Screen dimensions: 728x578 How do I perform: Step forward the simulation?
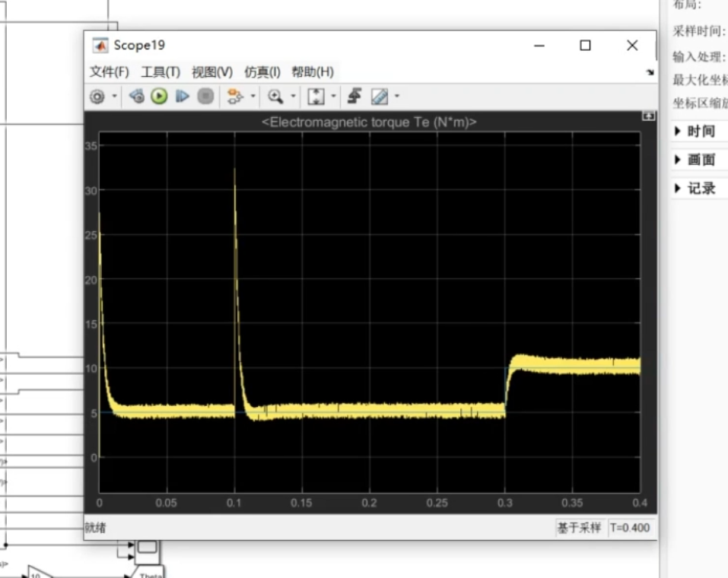pyautogui.click(x=182, y=96)
